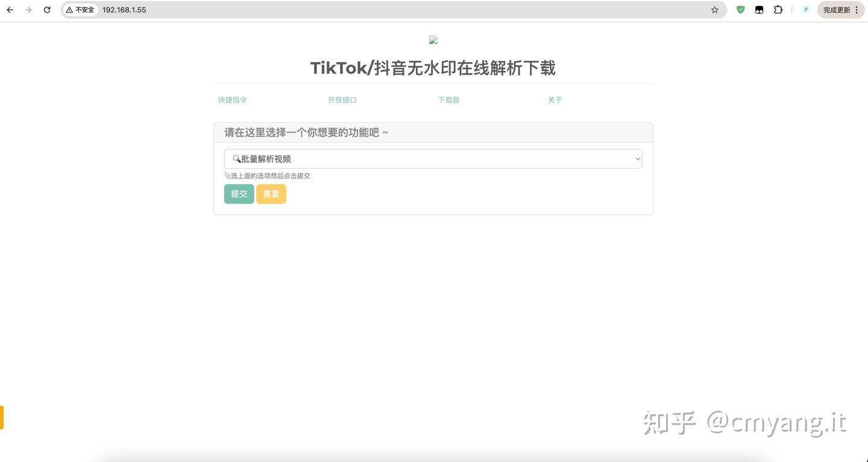Viewport: 868px width, 462px height.
Task: Bookmark this page with star icon
Action: (715, 10)
